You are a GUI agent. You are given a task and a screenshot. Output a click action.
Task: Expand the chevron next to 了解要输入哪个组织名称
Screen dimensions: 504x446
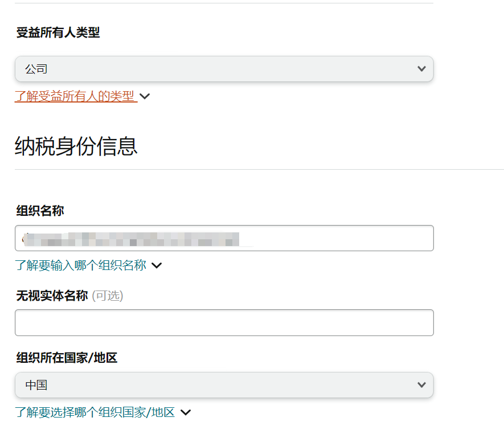click(x=157, y=265)
